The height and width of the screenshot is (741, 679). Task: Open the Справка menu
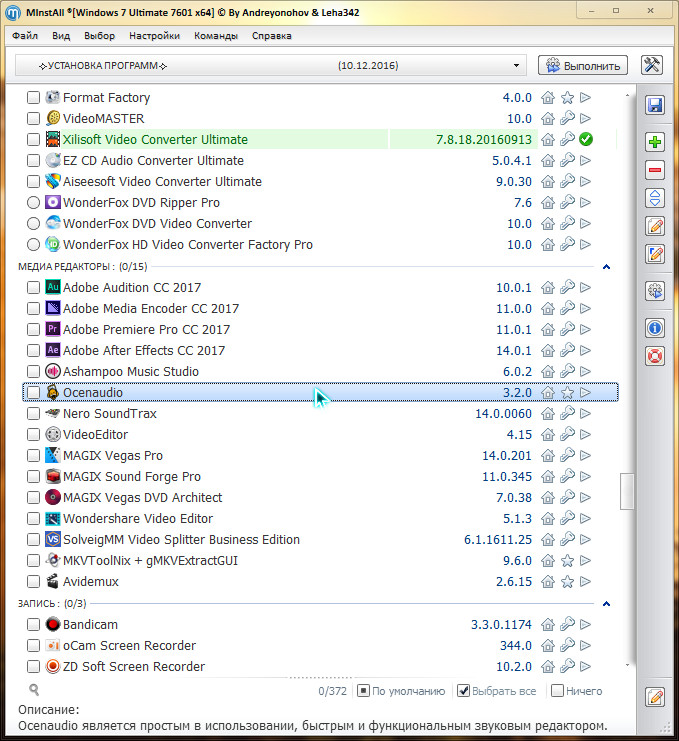272,36
